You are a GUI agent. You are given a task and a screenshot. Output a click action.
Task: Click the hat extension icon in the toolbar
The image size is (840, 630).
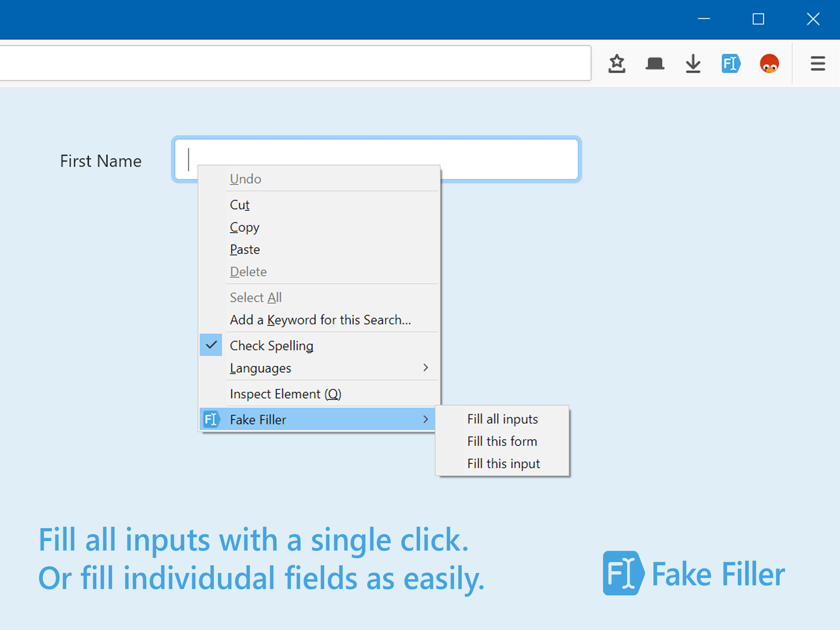click(x=654, y=63)
